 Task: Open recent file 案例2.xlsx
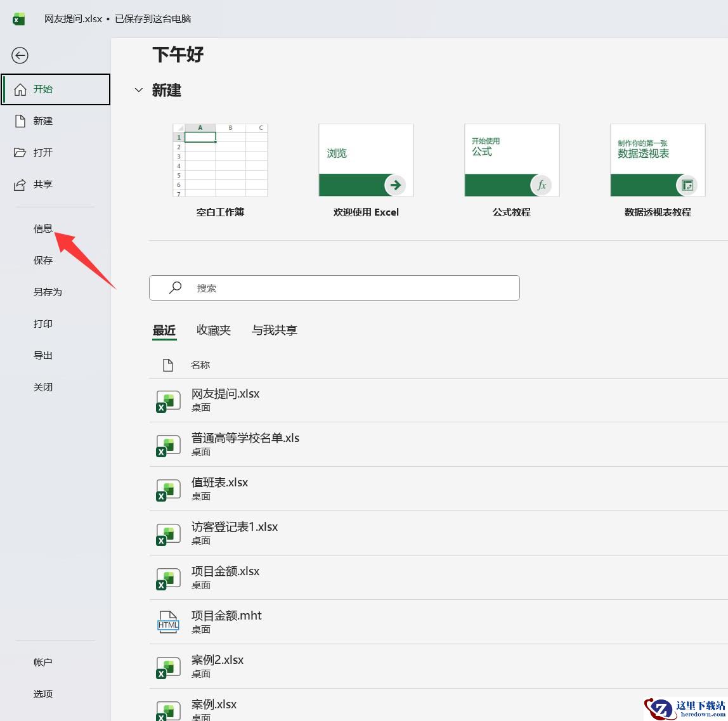point(439,666)
